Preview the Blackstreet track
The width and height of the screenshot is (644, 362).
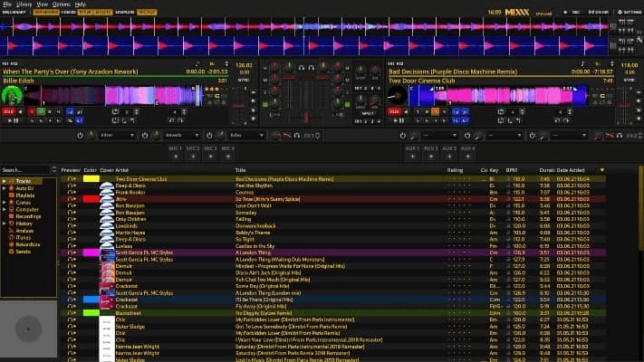pyautogui.click(x=72, y=313)
